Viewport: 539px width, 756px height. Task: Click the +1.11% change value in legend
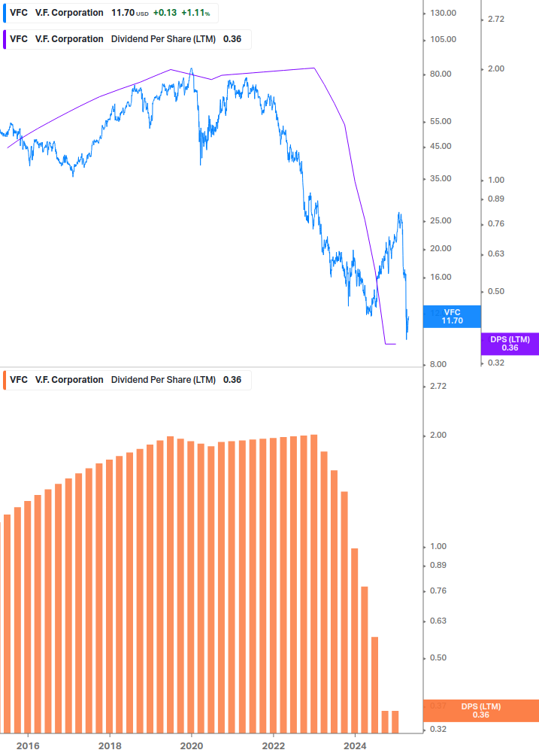(x=195, y=13)
